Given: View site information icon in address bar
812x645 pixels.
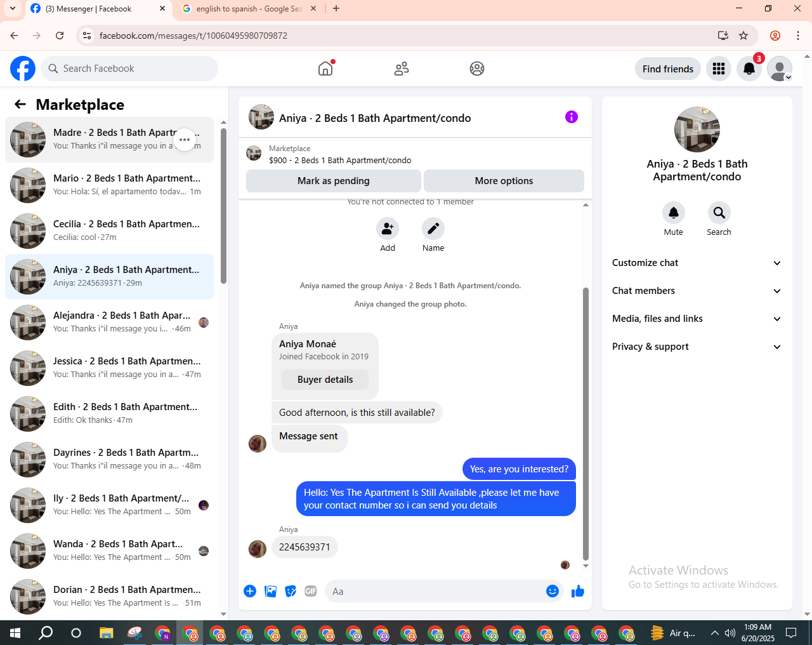Looking at the screenshot, I should [x=87, y=36].
